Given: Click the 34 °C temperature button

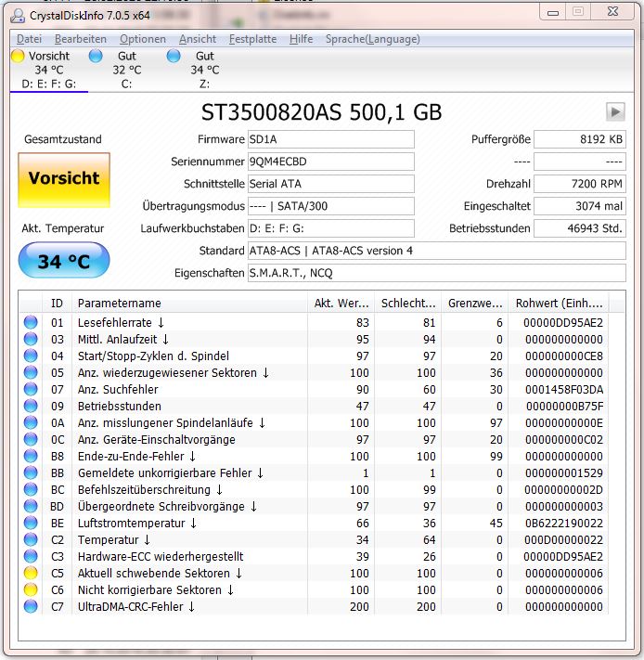Looking at the screenshot, I should click(64, 260).
